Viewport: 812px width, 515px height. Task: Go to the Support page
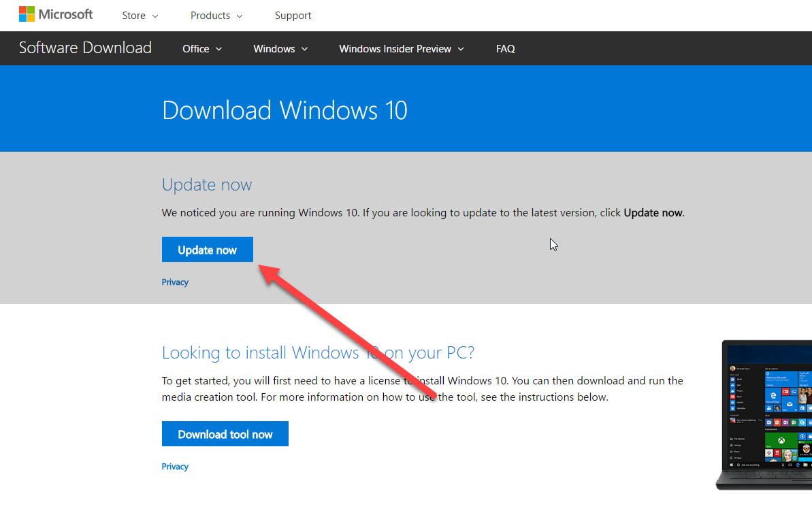coord(293,16)
